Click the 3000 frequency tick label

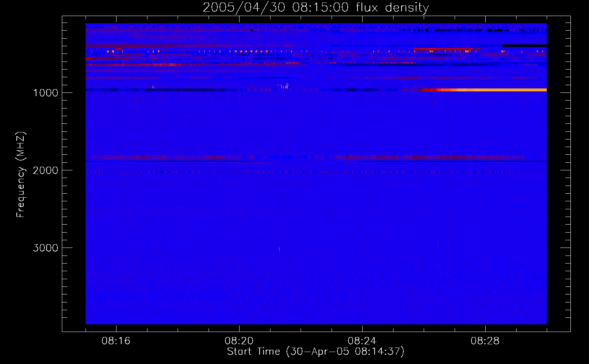[x=46, y=248]
